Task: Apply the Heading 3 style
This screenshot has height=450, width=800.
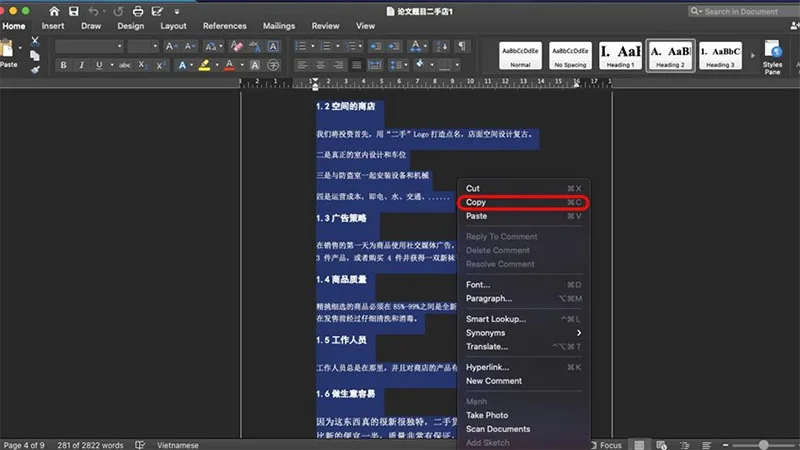Action: click(x=720, y=56)
